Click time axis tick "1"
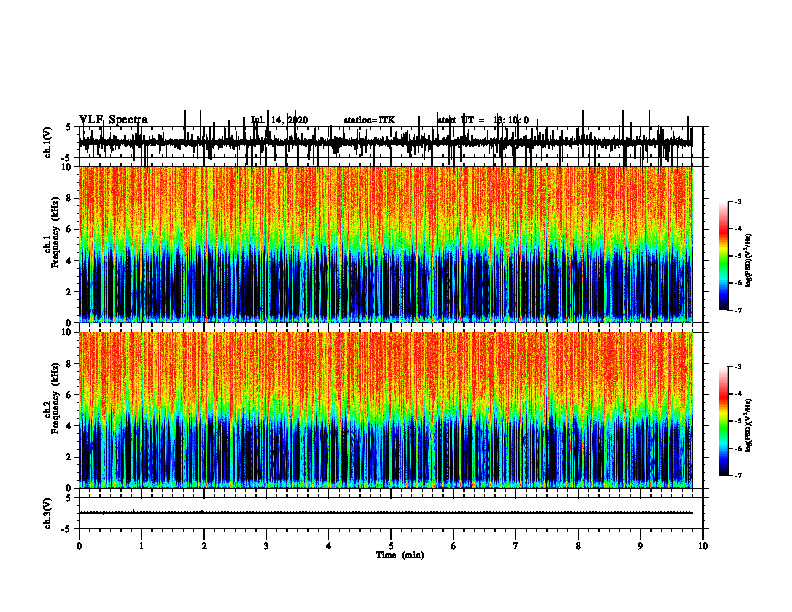The width and height of the screenshot is (792, 612). click(x=141, y=546)
